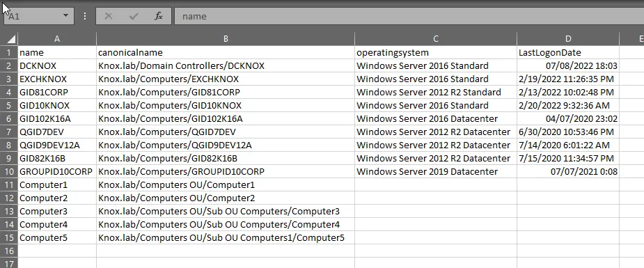This screenshot has width=644, height=268.
Task: Select date cell 7/14/2020 6:01:22 AM
Action: [568, 145]
